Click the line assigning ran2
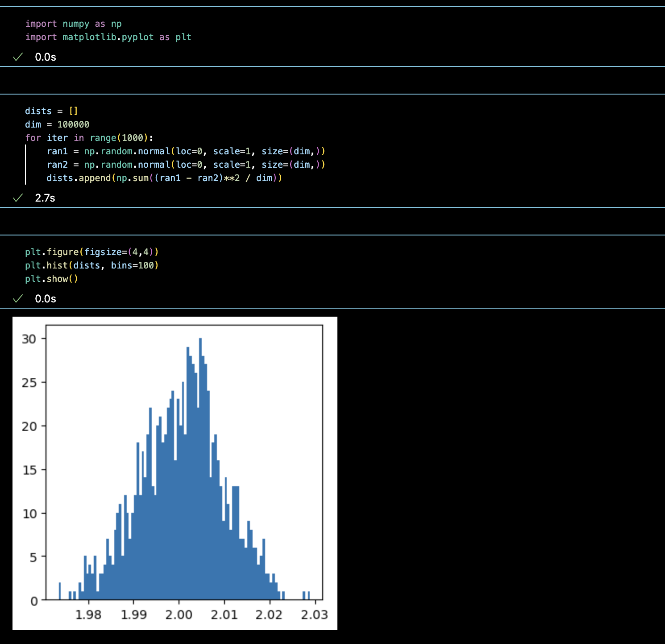This screenshot has width=665, height=644. click(x=186, y=165)
